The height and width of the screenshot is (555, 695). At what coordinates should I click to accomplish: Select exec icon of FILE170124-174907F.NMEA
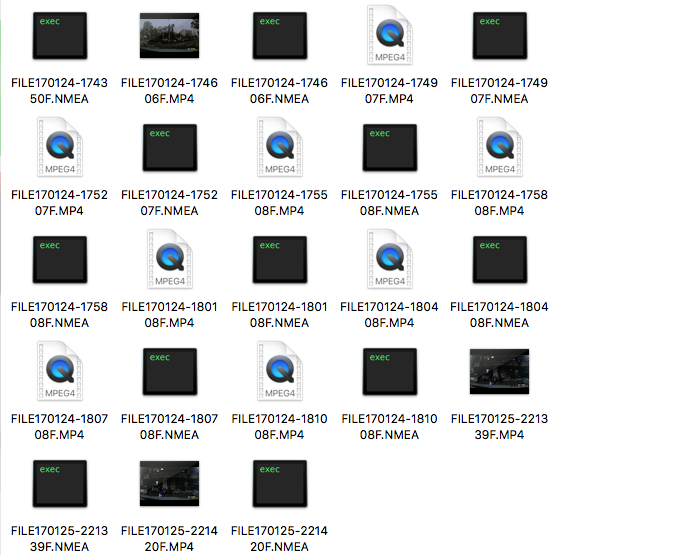(500, 35)
